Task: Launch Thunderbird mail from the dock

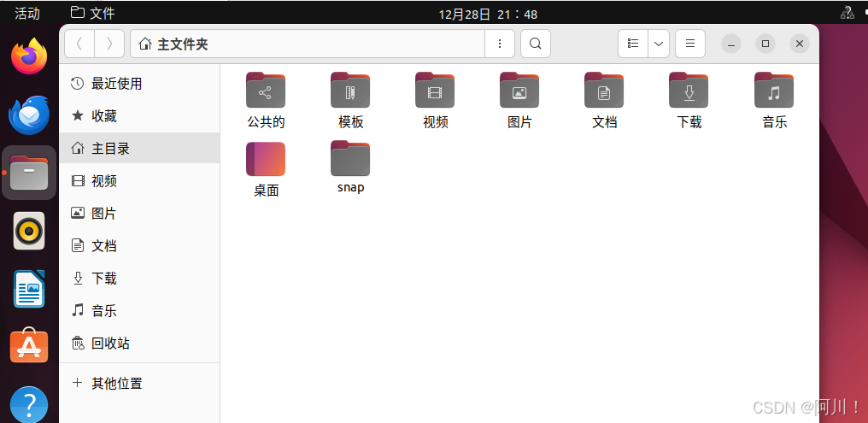Action: pyautogui.click(x=29, y=115)
